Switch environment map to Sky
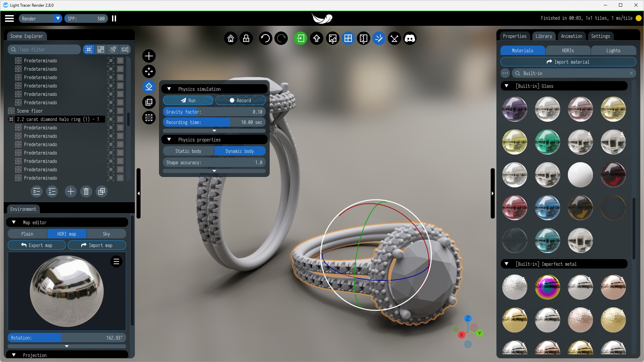 point(106,234)
